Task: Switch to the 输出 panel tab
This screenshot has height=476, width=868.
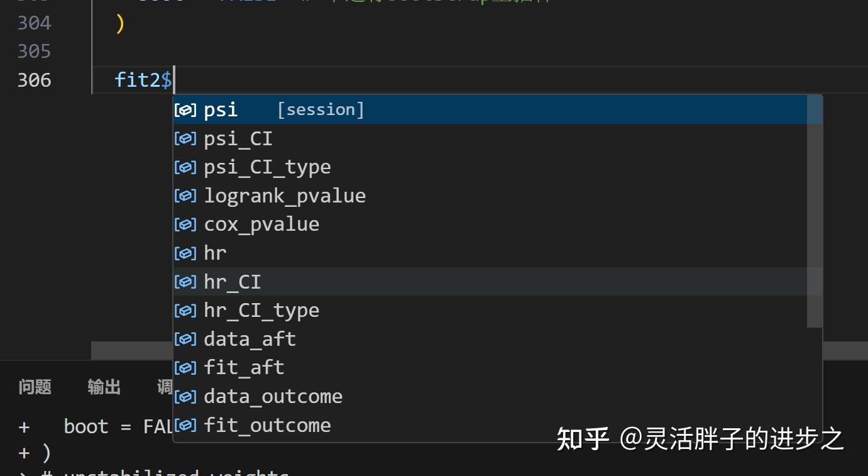Action: click(103, 387)
